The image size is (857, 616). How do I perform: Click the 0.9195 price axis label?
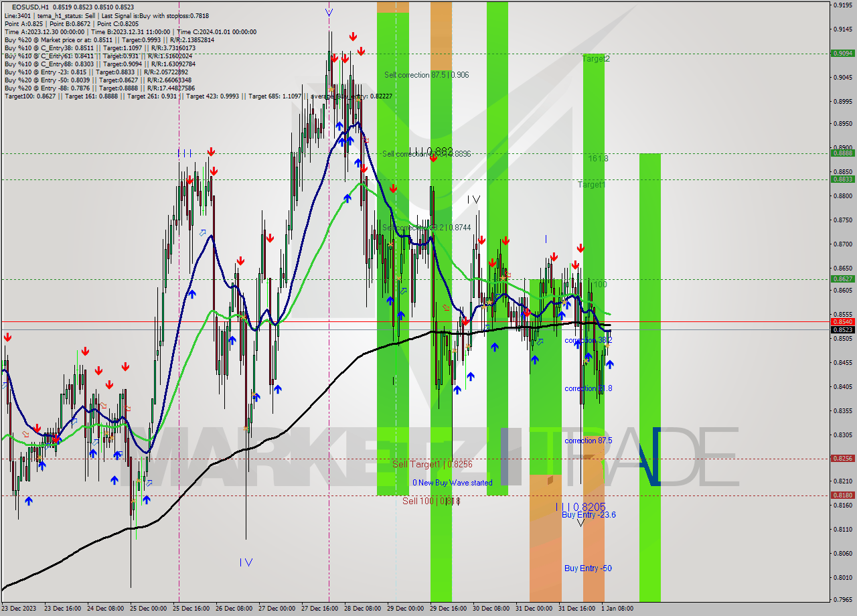842,5
